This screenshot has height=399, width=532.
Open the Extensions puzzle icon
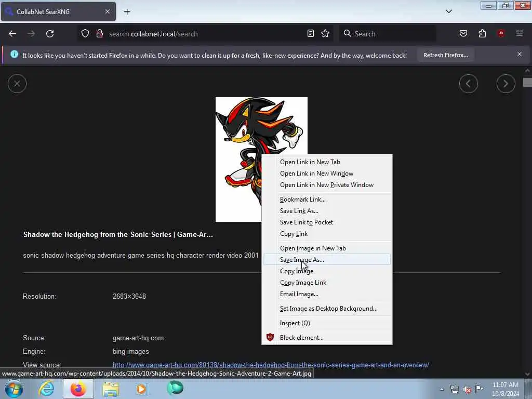tap(482, 33)
